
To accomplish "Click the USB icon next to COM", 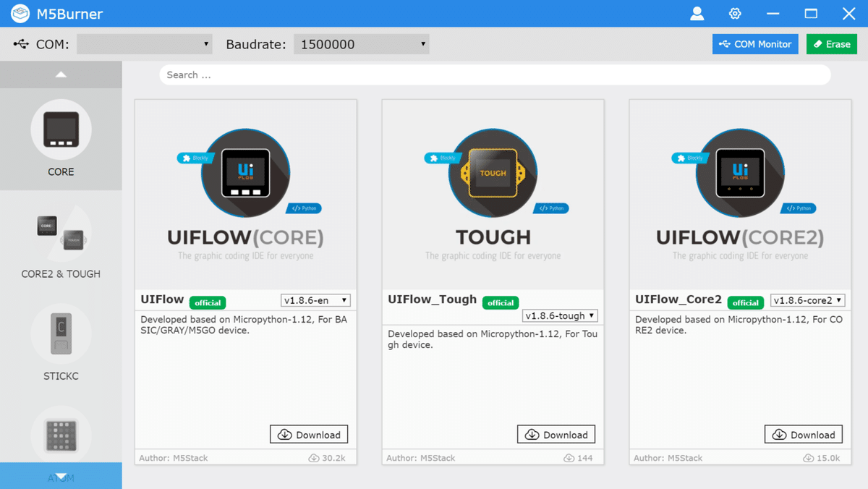I will coord(21,44).
